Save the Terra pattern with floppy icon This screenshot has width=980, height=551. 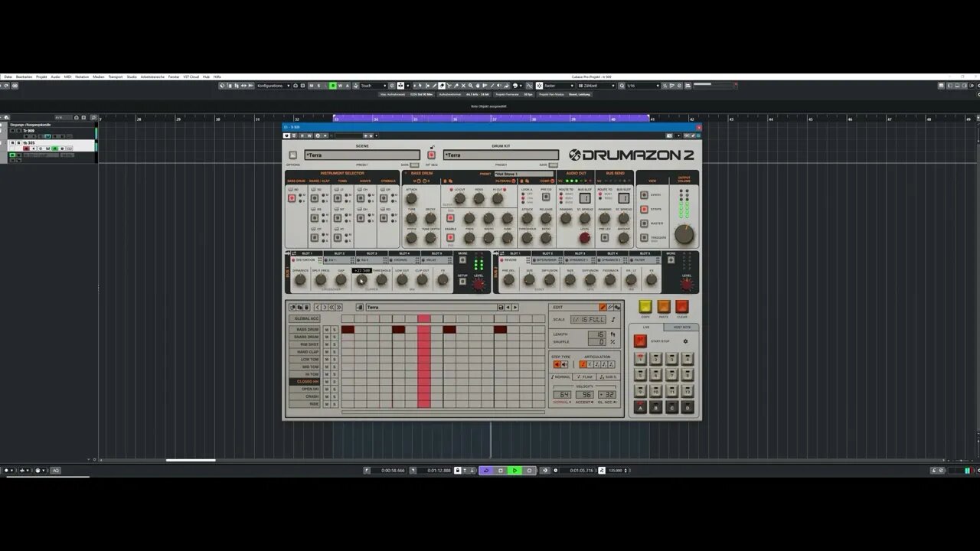point(501,308)
